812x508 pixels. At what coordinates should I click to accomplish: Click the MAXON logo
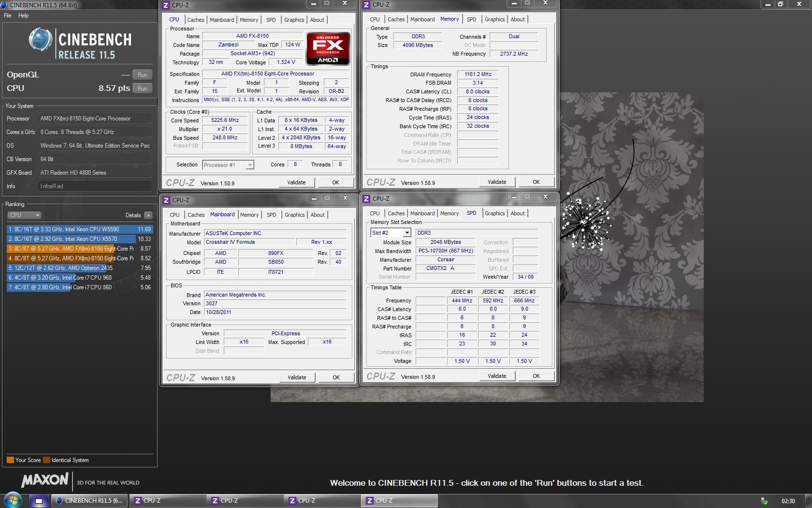point(45,480)
